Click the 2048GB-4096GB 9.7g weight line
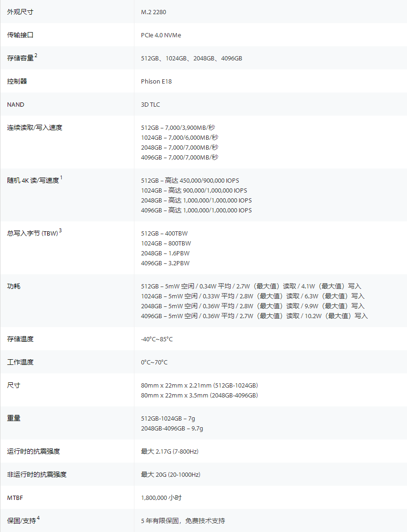 (x=172, y=429)
